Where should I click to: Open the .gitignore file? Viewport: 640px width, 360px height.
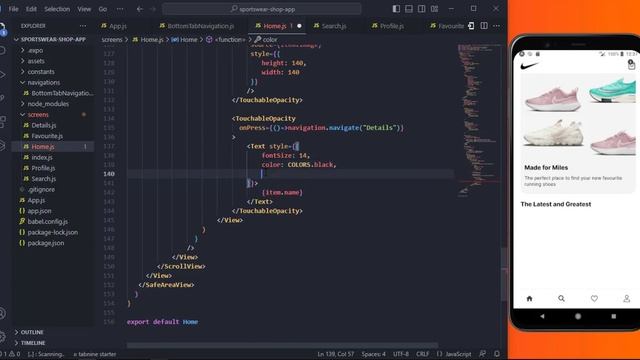coord(53,189)
